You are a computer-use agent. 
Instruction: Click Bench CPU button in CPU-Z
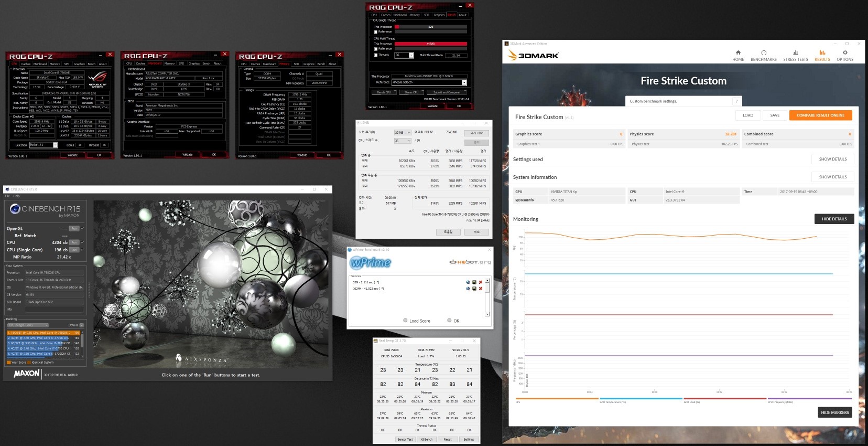click(384, 92)
